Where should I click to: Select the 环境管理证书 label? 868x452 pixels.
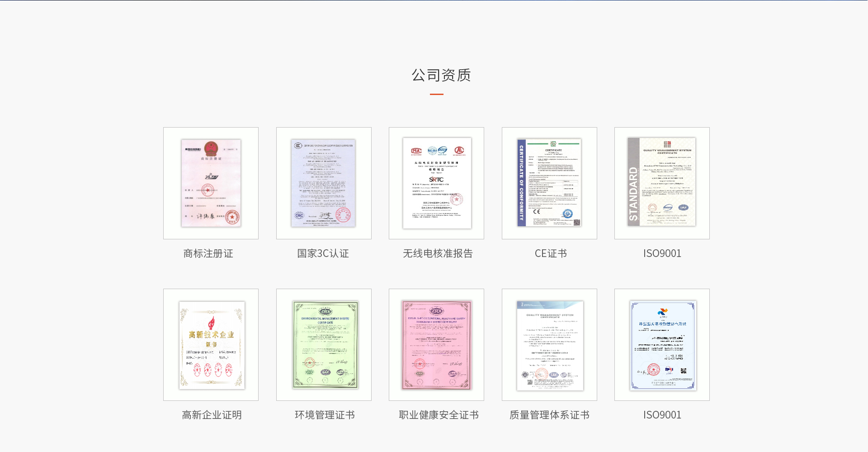[325, 415]
